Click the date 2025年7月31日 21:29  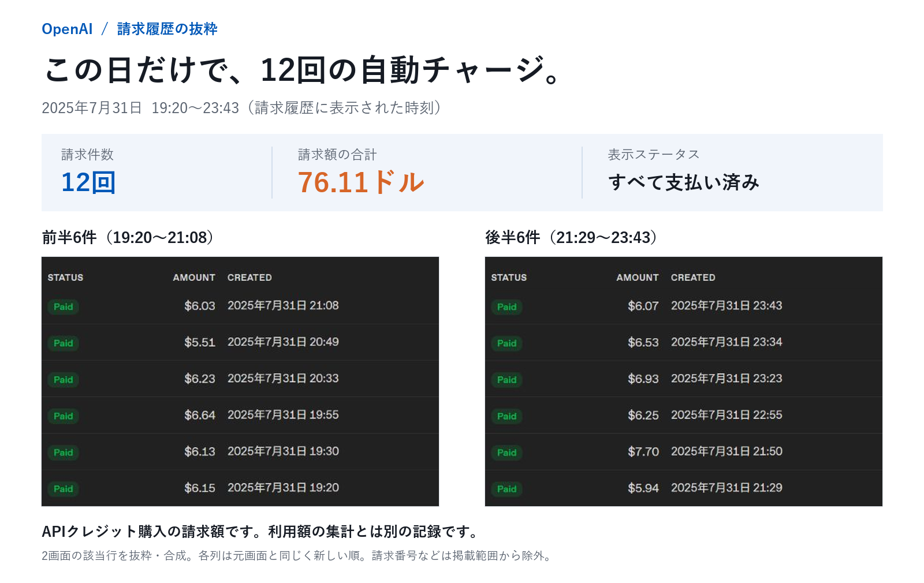click(x=726, y=487)
